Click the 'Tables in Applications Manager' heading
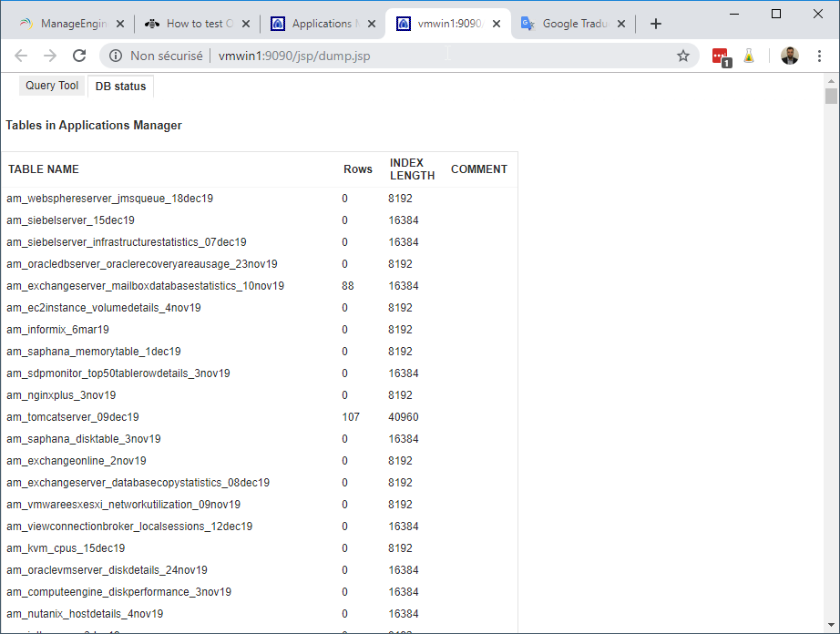The image size is (840, 634). [x=94, y=126]
